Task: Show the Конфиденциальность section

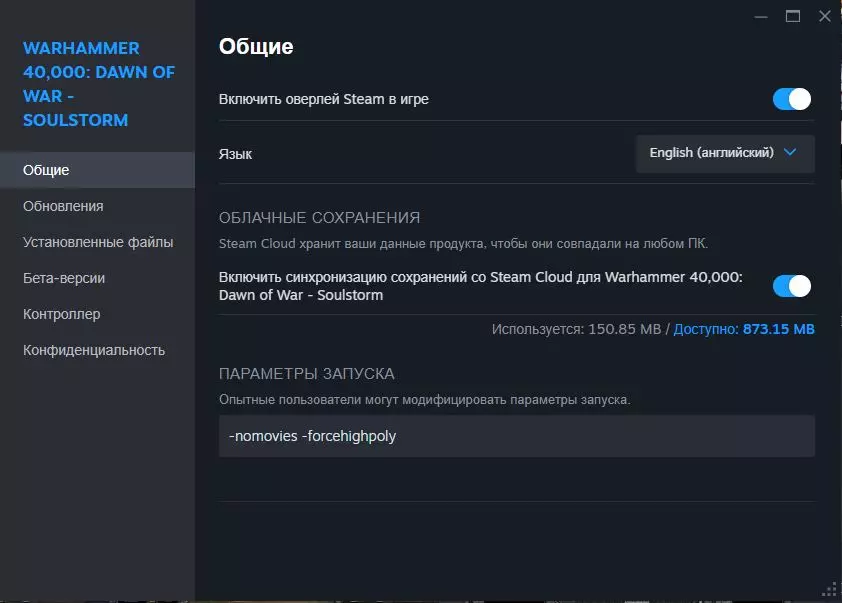Action: pyautogui.click(x=94, y=350)
